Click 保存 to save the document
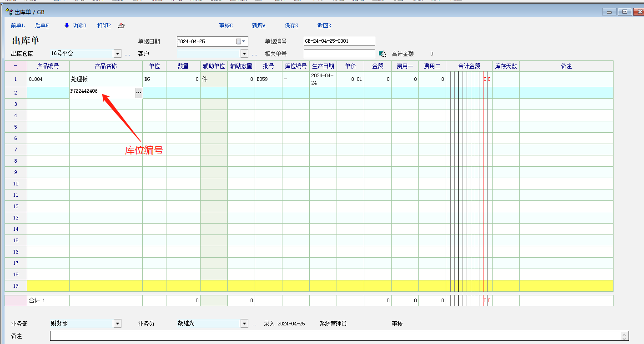 (x=291, y=26)
